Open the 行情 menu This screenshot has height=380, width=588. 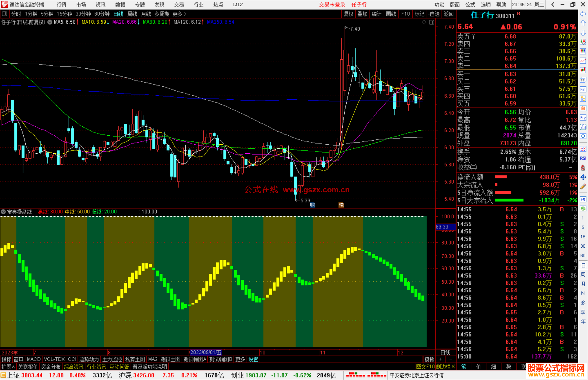click(x=61, y=4)
